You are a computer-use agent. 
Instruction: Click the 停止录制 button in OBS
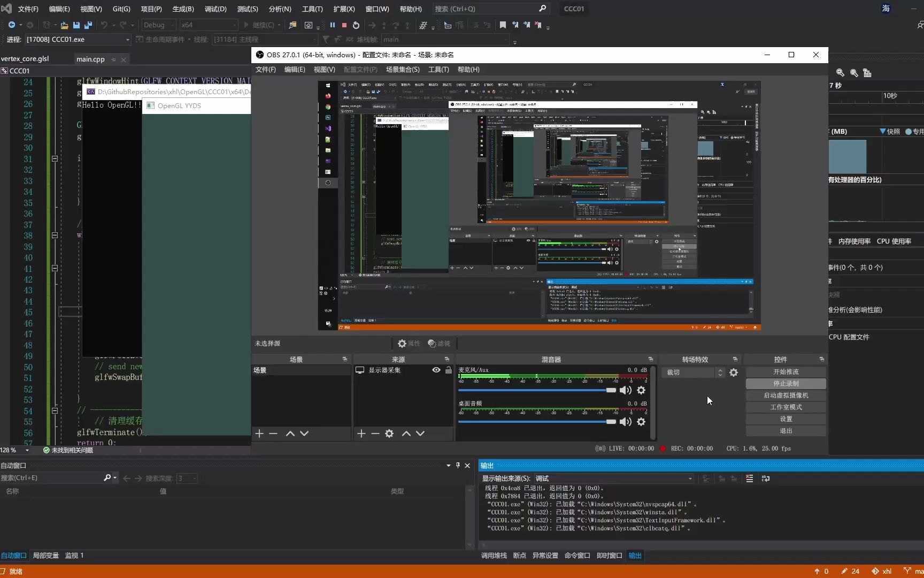(x=786, y=383)
